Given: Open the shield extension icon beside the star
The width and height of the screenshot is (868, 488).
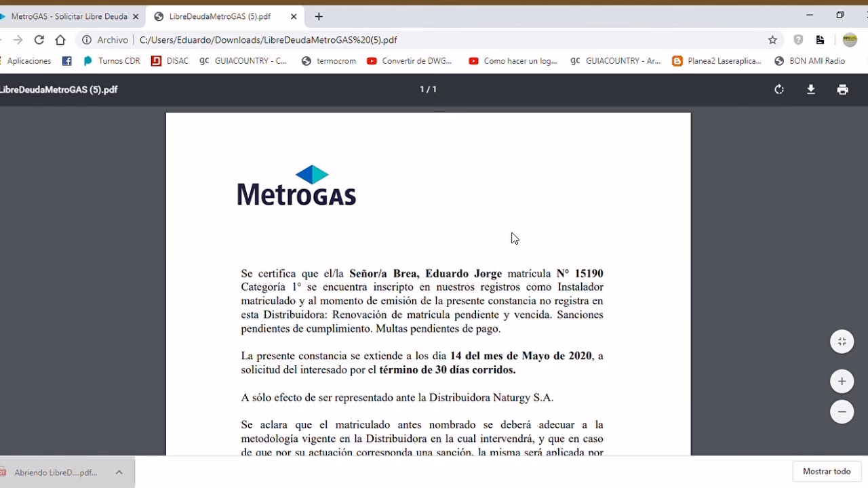Looking at the screenshot, I should click(798, 40).
